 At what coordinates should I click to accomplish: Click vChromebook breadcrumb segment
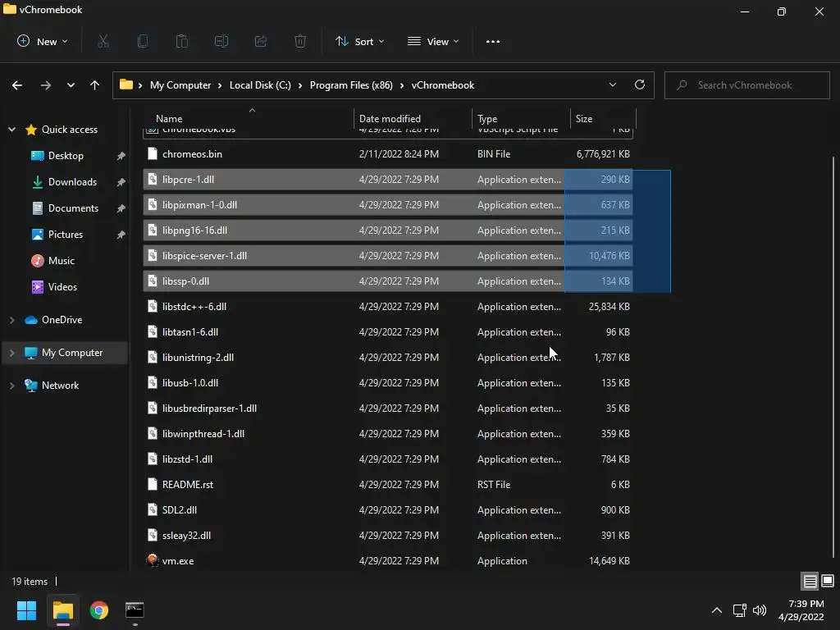pos(443,85)
